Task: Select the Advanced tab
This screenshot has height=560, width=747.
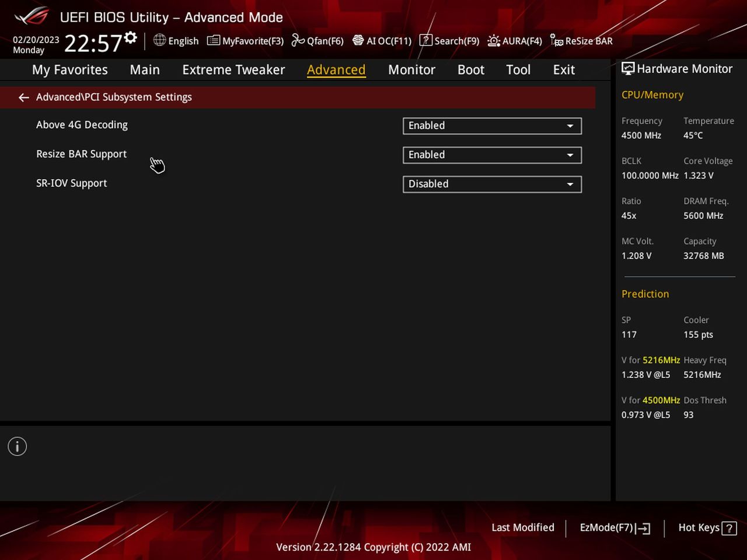Action: click(x=336, y=70)
